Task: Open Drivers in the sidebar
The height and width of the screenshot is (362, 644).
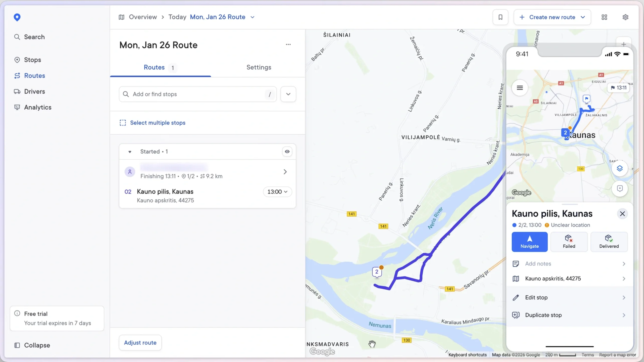Action: click(x=34, y=92)
